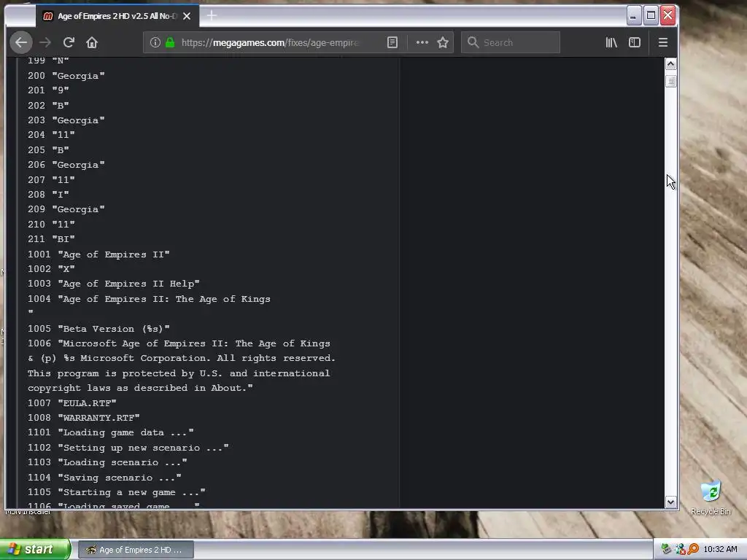Bookmark this page with the star
This screenshot has width=747, height=560.
tap(443, 42)
